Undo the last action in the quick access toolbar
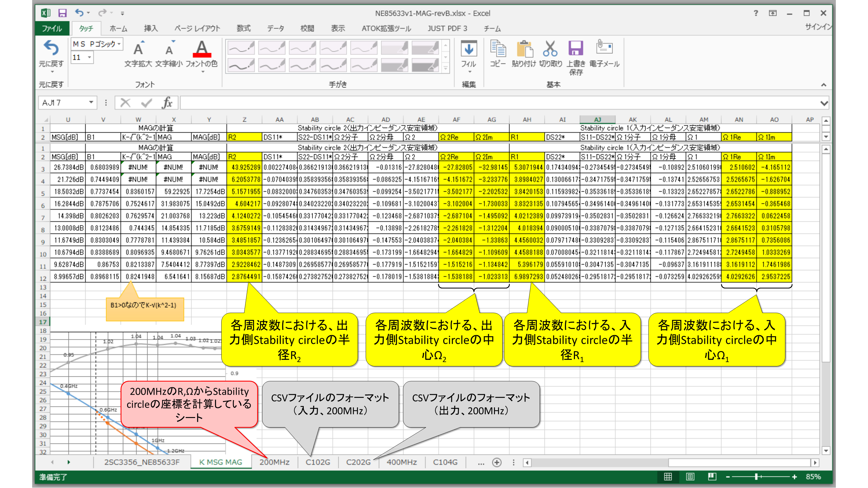The height and width of the screenshot is (488, 868). (79, 13)
